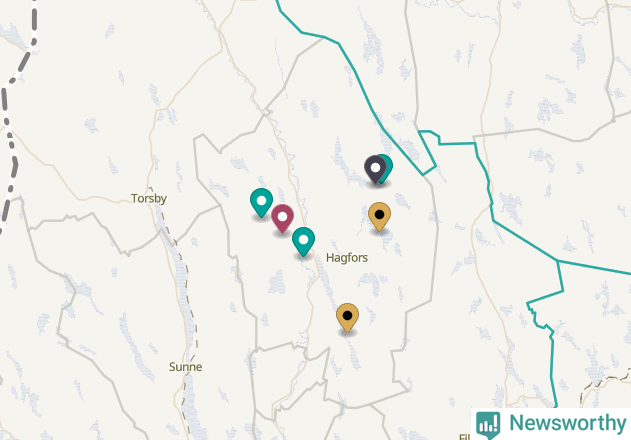Click the dark navy map pin
This screenshot has width=631, height=440.
coord(375,169)
